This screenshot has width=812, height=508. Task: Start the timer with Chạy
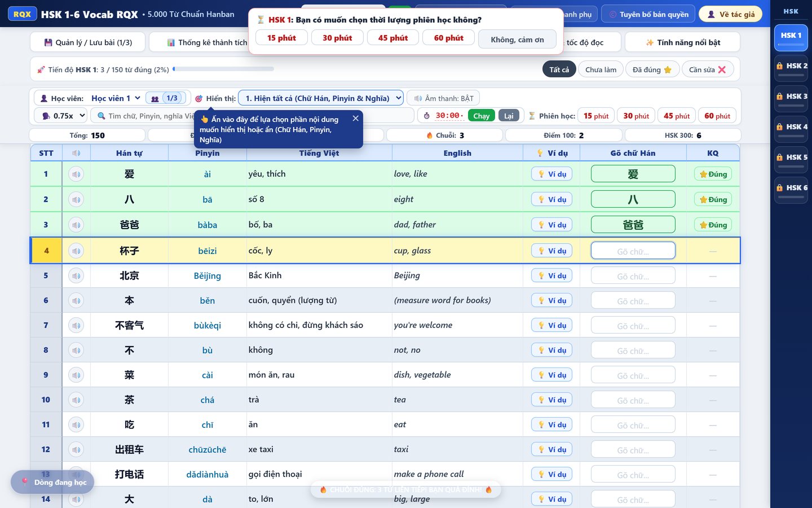click(482, 116)
